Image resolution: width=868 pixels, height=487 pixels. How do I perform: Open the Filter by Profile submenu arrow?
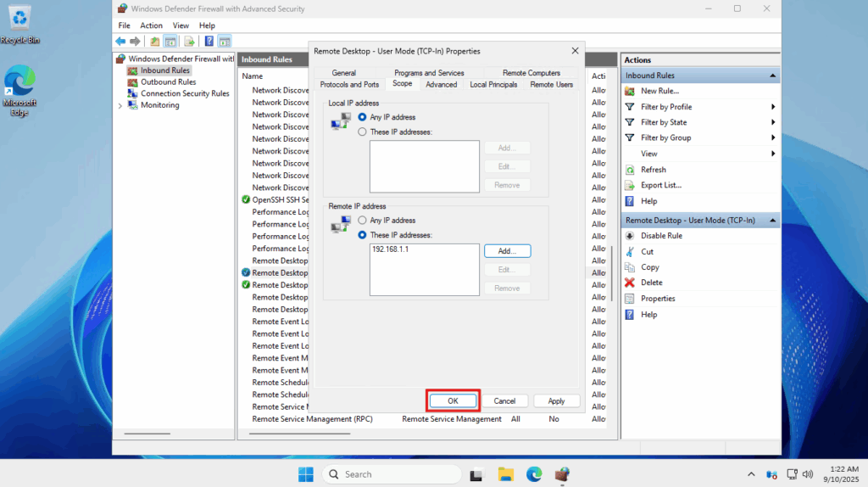point(773,107)
